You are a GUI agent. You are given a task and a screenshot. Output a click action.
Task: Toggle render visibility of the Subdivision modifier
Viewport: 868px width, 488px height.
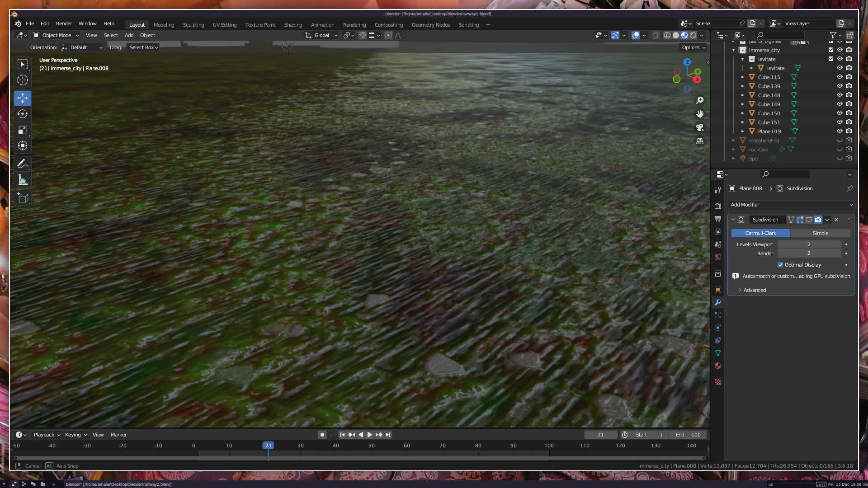[x=818, y=220]
